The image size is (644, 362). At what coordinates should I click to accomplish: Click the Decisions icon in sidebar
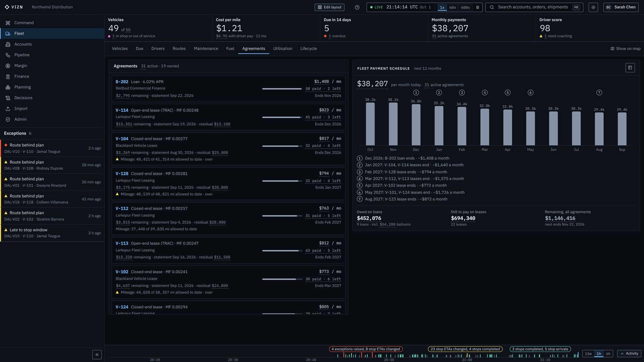click(8, 98)
